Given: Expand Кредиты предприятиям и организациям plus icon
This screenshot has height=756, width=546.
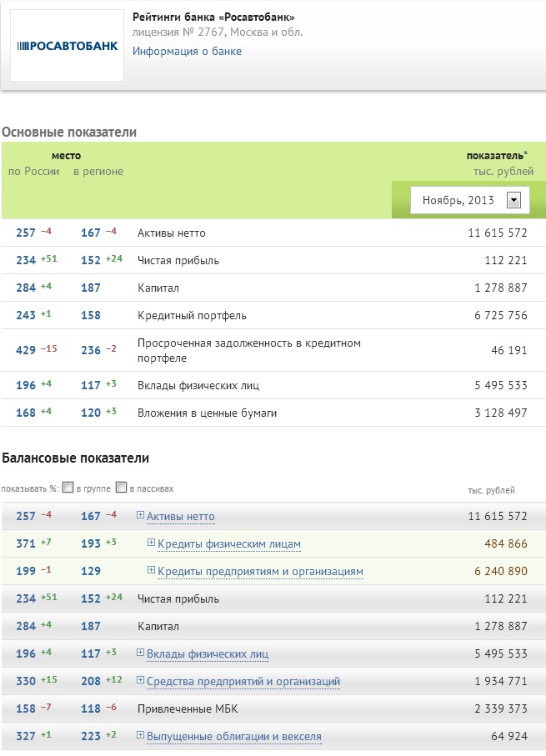Looking at the screenshot, I should point(152,571).
